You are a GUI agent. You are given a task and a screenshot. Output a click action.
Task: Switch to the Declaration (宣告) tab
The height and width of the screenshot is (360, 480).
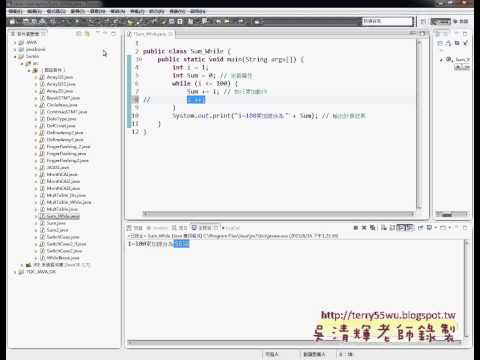click(180, 228)
